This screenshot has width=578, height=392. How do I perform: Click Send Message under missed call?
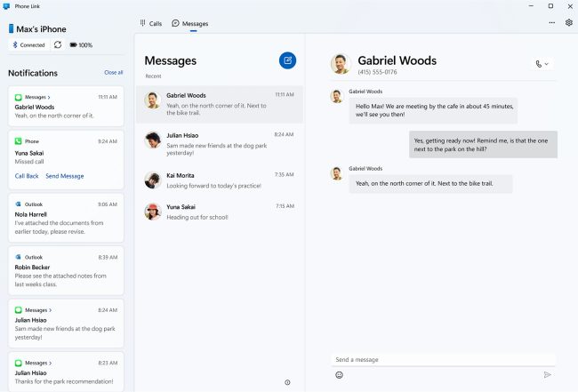click(65, 176)
